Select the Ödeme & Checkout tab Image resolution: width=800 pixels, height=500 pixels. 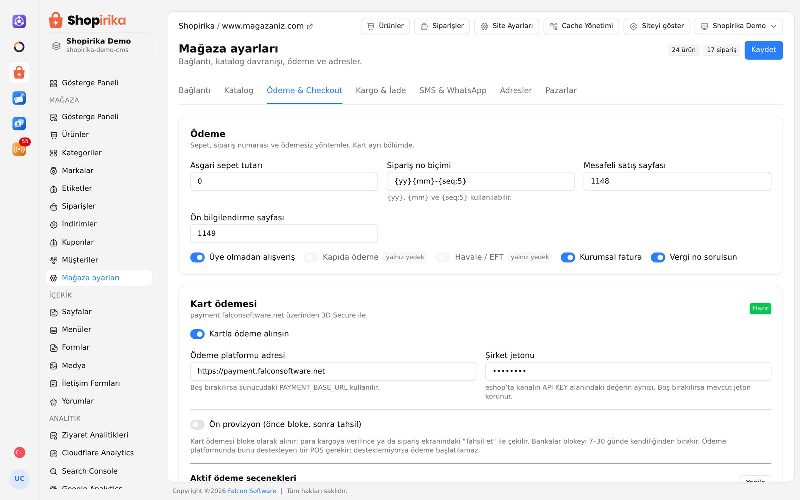click(x=304, y=90)
